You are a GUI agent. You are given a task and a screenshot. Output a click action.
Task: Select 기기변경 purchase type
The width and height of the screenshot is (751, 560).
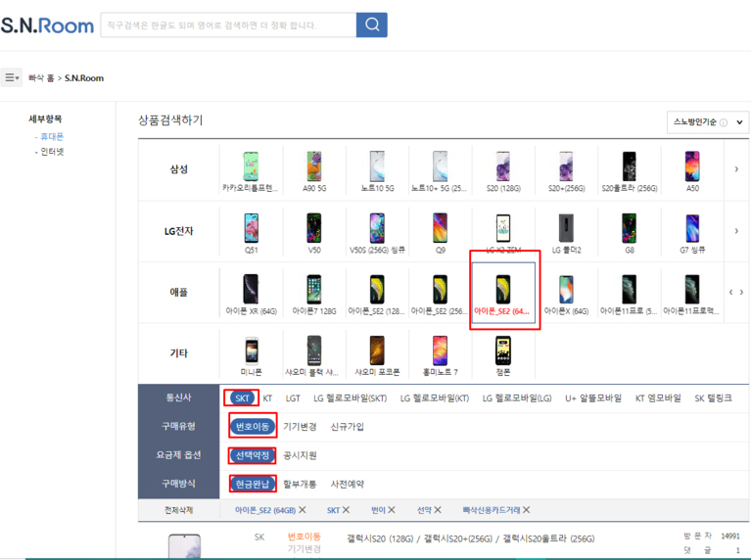click(x=300, y=426)
